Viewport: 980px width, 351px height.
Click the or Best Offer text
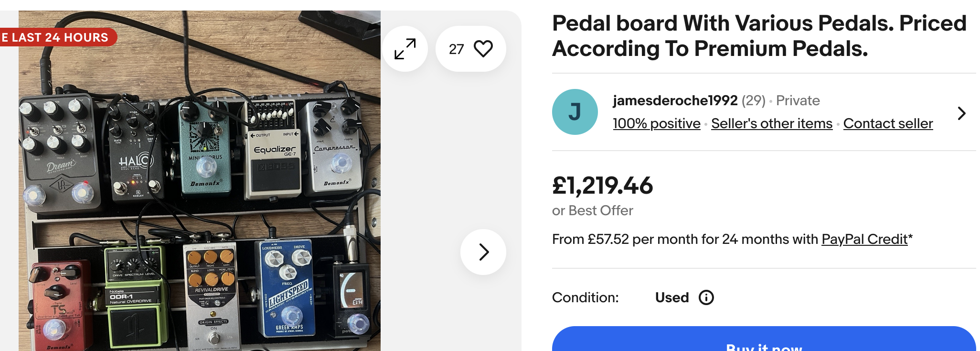coord(593,210)
